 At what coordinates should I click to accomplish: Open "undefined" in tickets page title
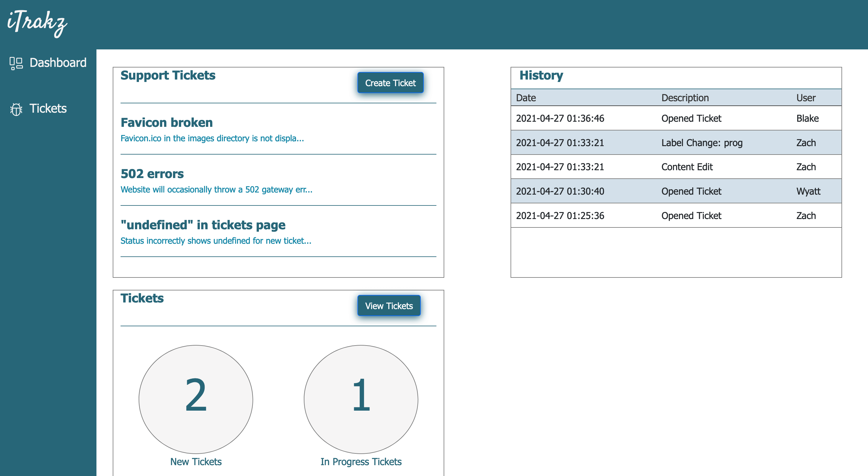click(x=203, y=225)
